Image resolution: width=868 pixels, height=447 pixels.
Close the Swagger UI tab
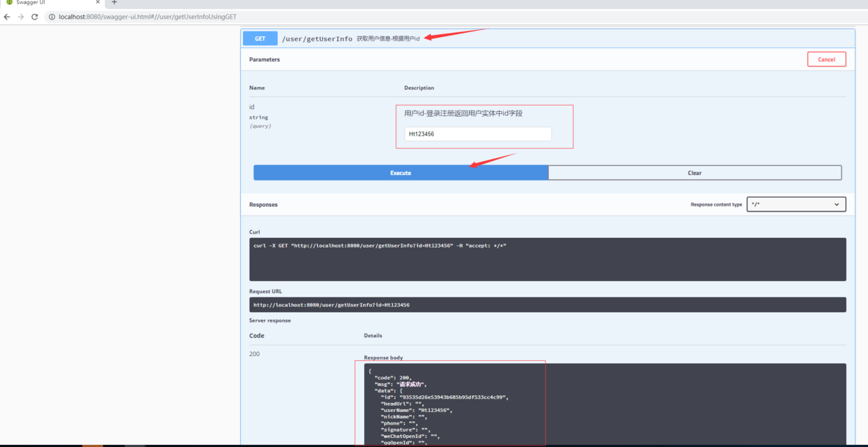tap(98, 3)
